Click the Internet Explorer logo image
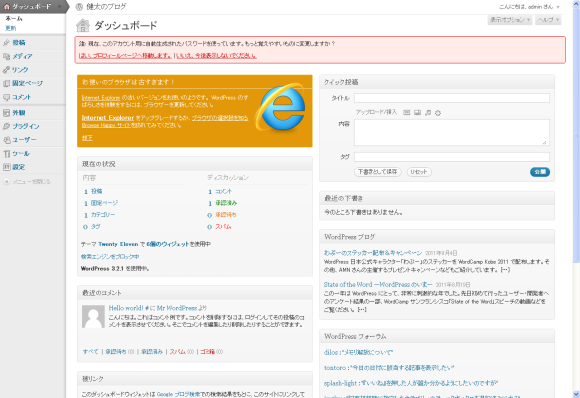This screenshot has width=580, height=398. point(280,108)
